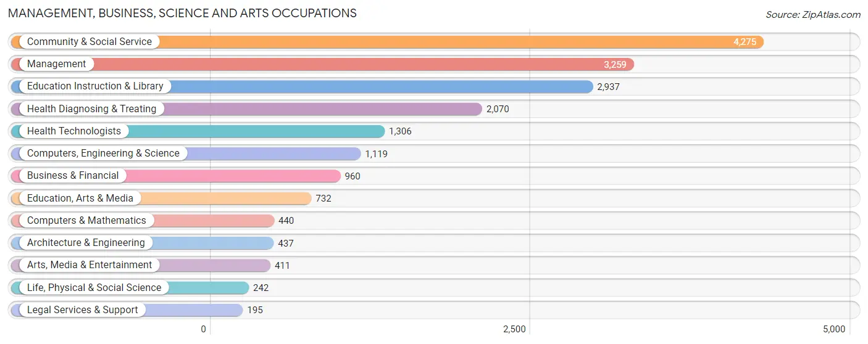The width and height of the screenshot is (868, 344).
Task: Click Education, Arts & Media label
Action: (x=80, y=198)
